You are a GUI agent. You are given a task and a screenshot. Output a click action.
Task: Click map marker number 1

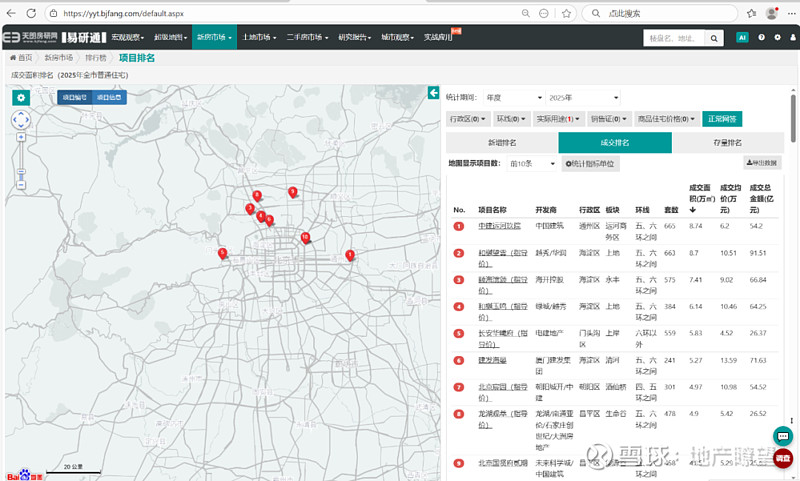(350, 254)
